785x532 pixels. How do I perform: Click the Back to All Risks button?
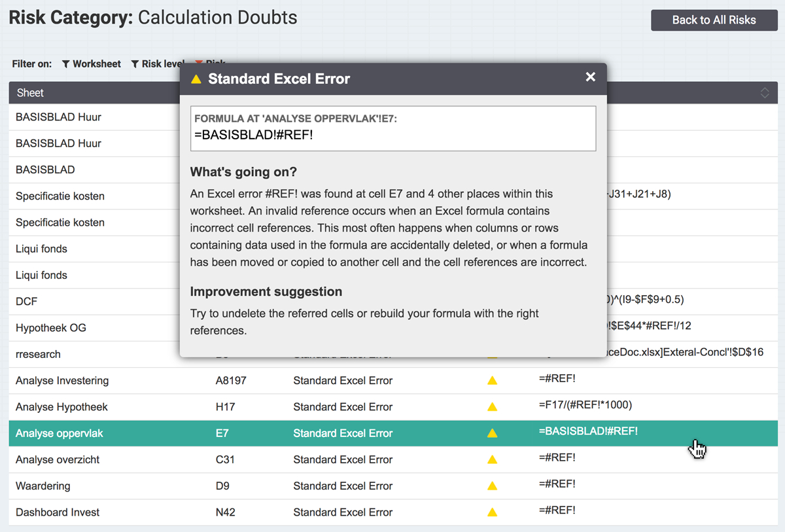pos(714,20)
